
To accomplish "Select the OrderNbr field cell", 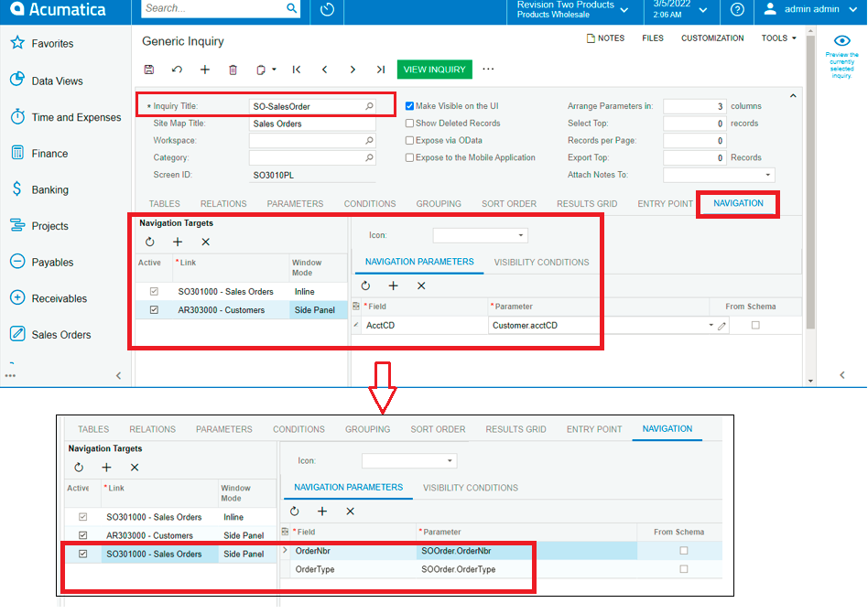I will 353,551.
